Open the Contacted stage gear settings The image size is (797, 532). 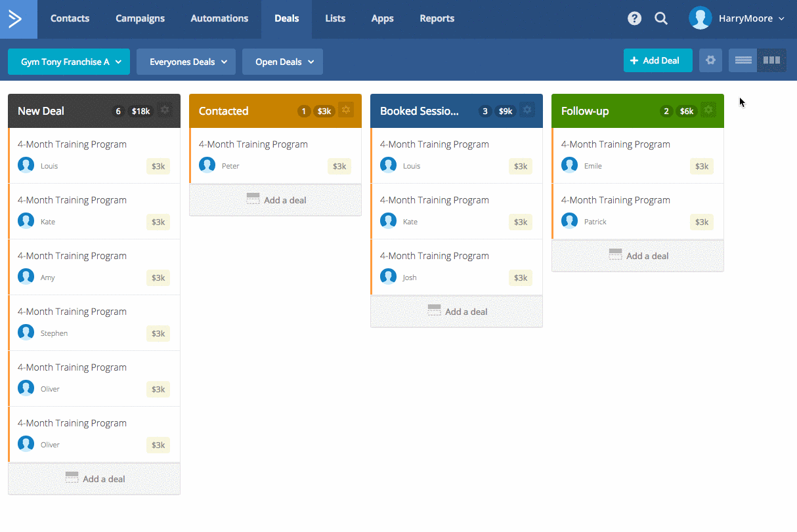[346, 110]
